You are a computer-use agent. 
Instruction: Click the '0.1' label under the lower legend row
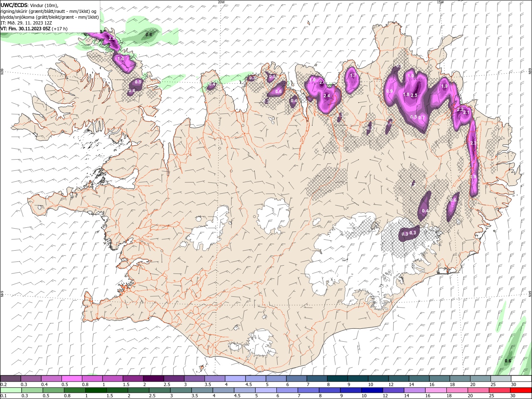3,396
